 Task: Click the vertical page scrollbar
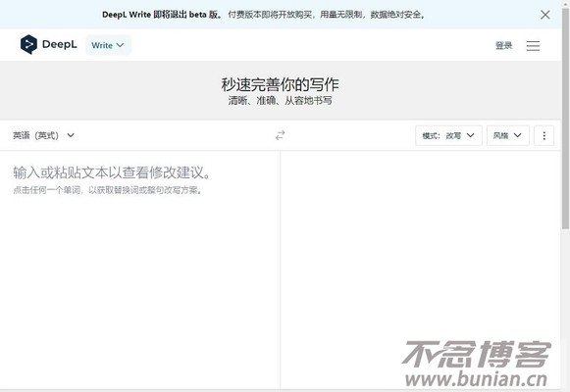[x=565, y=120]
